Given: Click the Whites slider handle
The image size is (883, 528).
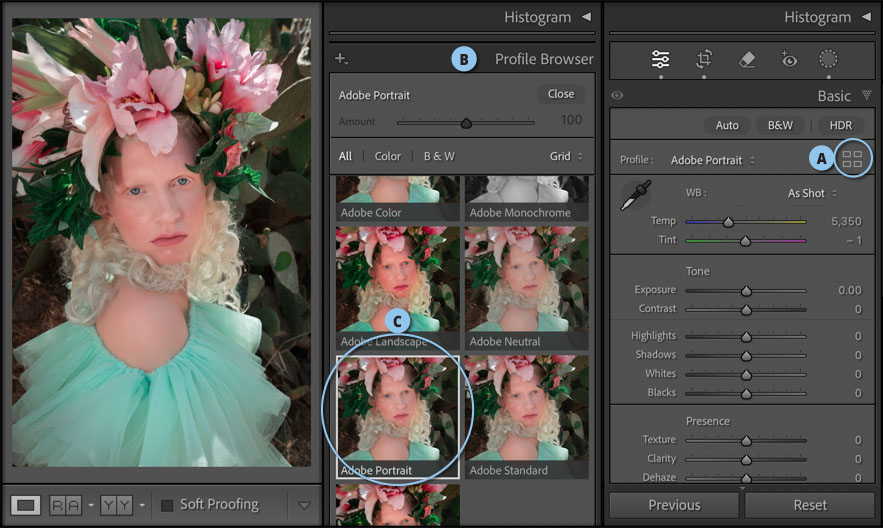Looking at the screenshot, I should (x=746, y=374).
